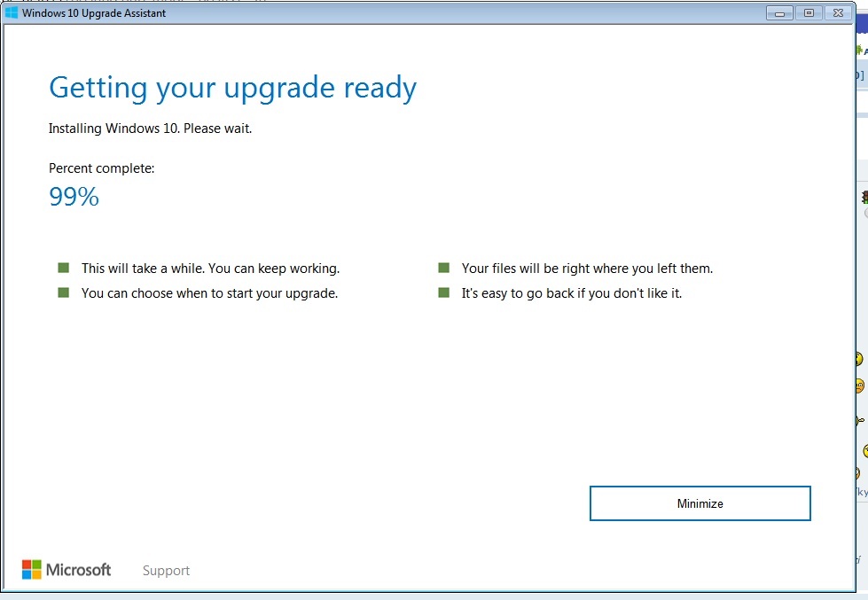The height and width of the screenshot is (600, 868).
Task: Click the 'Windows 10 Upgrade Assistant' title text
Action: click(94, 12)
